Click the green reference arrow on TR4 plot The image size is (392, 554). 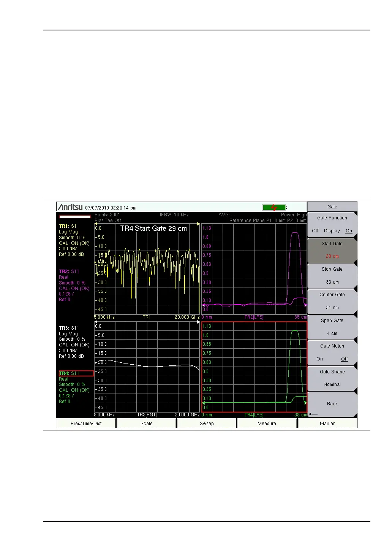coord(204,403)
